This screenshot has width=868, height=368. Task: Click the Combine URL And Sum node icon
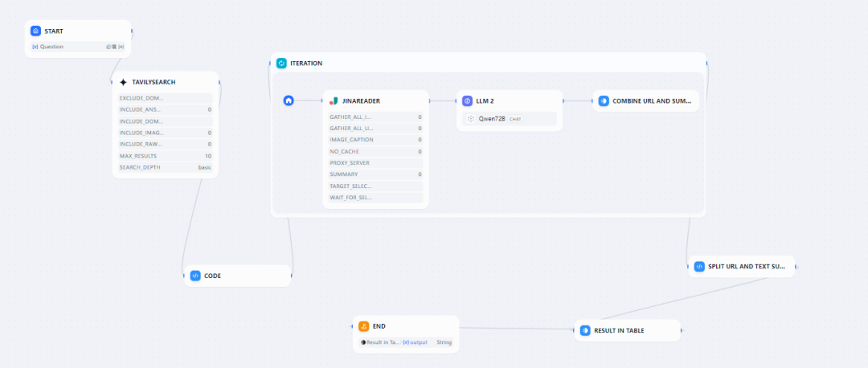point(604,100)
